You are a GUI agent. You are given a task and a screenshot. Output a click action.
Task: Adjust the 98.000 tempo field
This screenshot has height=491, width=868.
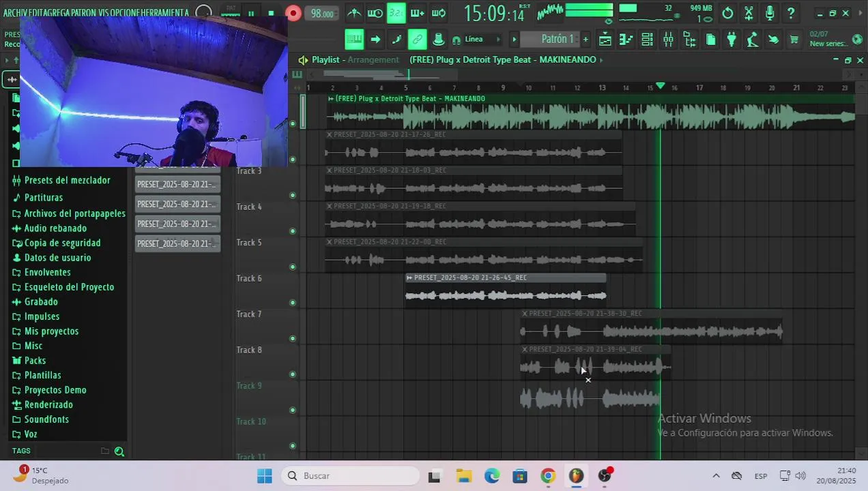(x=322, y=14)
